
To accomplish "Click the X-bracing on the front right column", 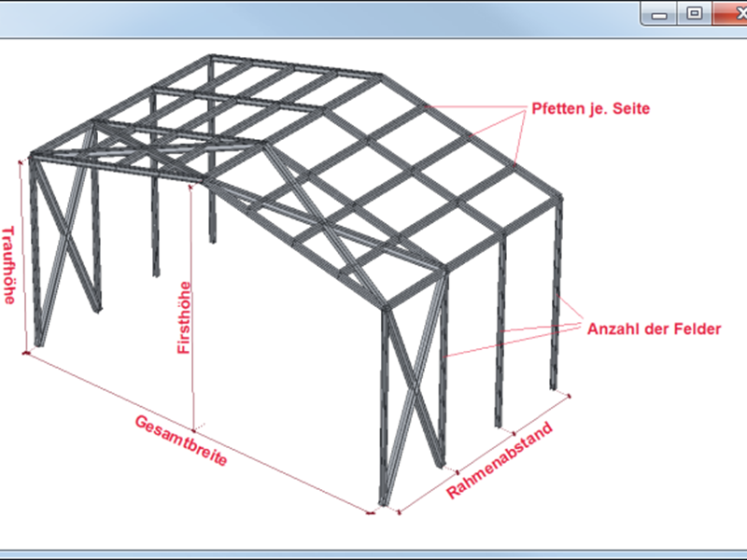I will pyautogui.click(x=414, y=392).
